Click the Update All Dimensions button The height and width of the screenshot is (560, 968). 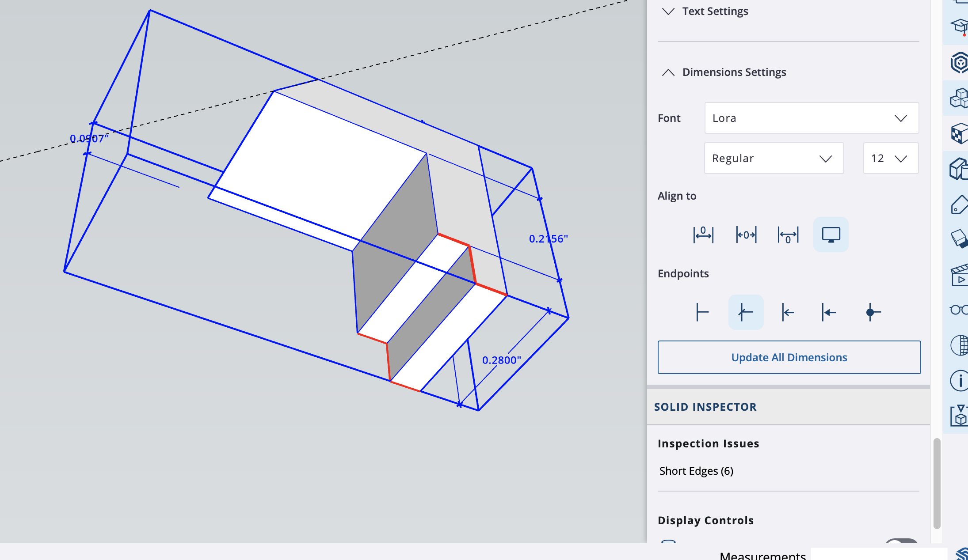[789, 357]
